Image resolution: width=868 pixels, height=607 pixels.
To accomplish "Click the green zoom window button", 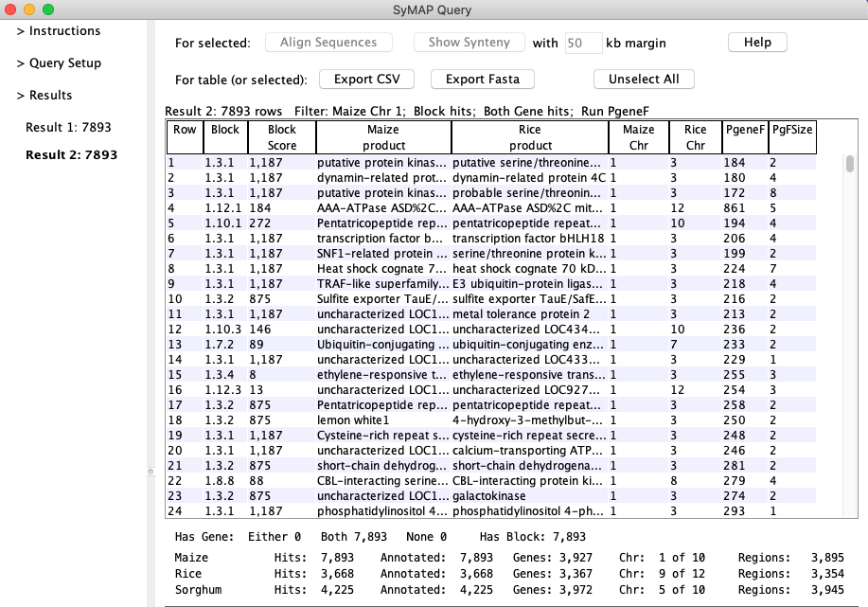I will (48, 9).
